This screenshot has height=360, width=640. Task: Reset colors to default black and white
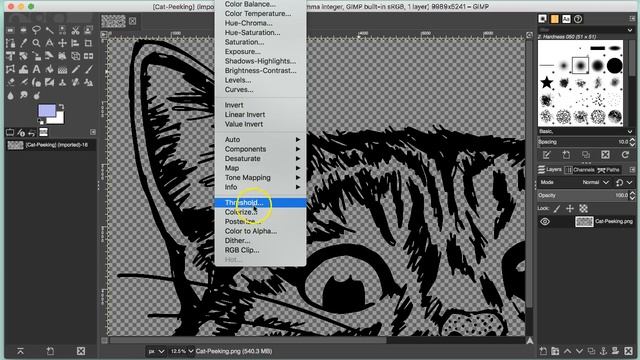(x=41, y=122)
